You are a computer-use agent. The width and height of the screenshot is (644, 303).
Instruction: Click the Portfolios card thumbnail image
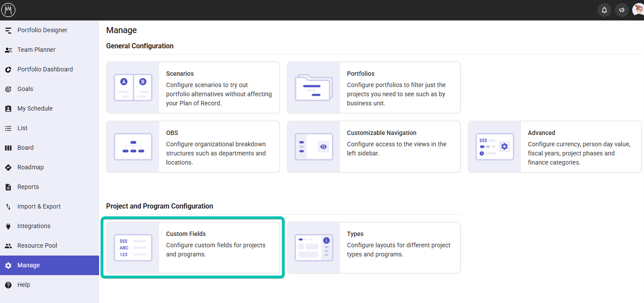(x=314, y=88)
